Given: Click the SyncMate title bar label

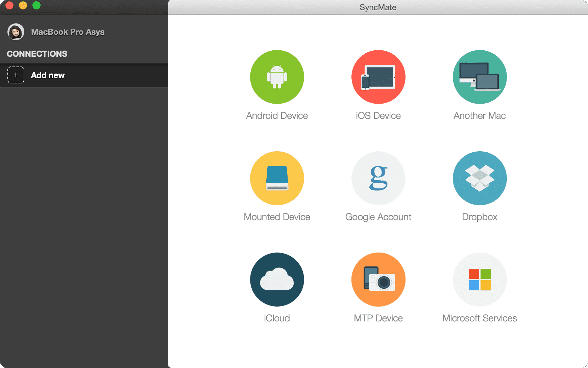Looking at the screenshot, I should tap(377, 7).
